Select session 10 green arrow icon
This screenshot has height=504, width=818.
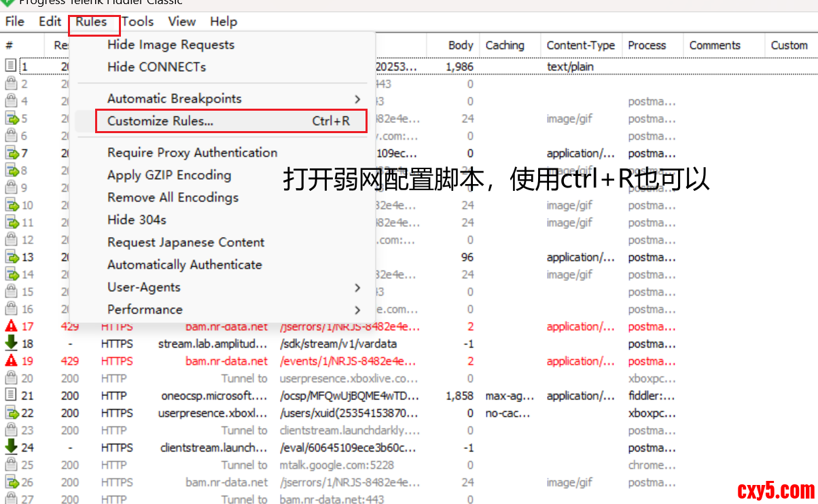point(12,205)
